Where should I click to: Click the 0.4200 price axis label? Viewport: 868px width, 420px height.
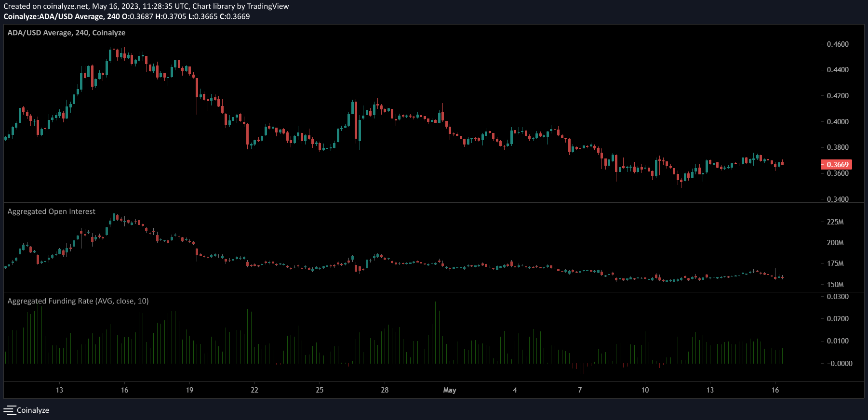838,96
